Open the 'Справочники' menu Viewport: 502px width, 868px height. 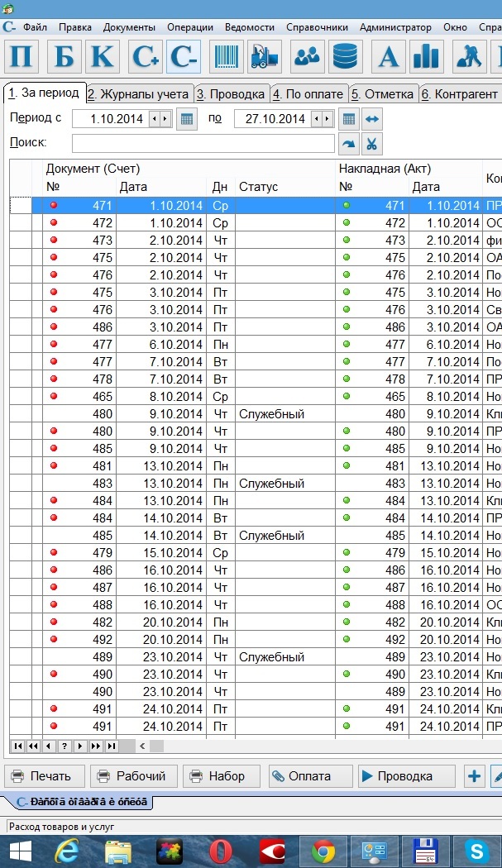click(x=317, y=26)
